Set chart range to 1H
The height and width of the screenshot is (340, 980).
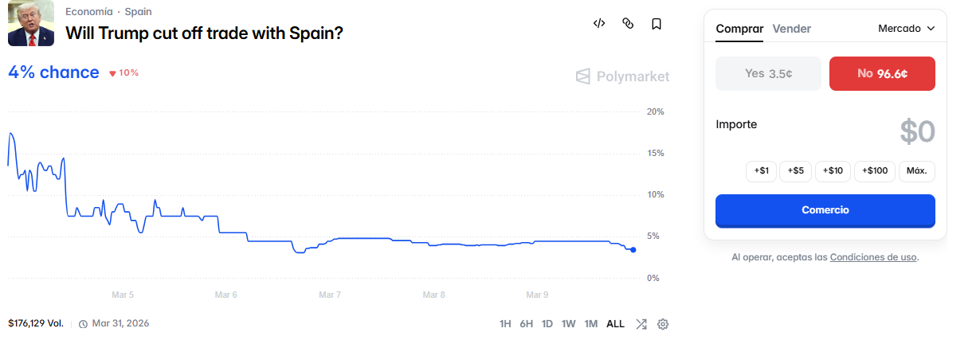505,324
